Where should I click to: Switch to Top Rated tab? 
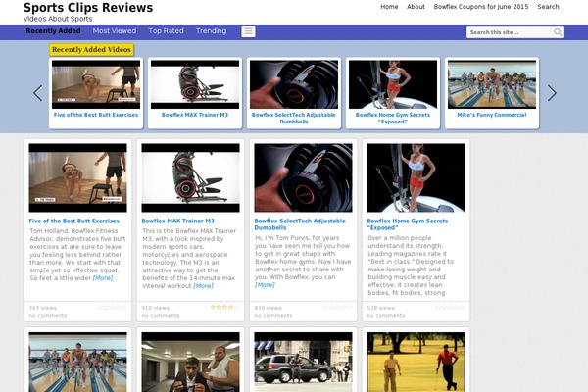coord(166,31)
